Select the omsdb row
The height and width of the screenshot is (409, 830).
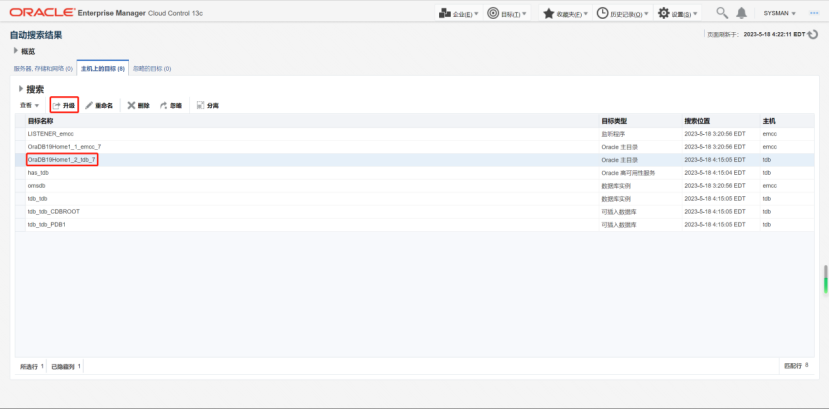click(x=414, y=186)
